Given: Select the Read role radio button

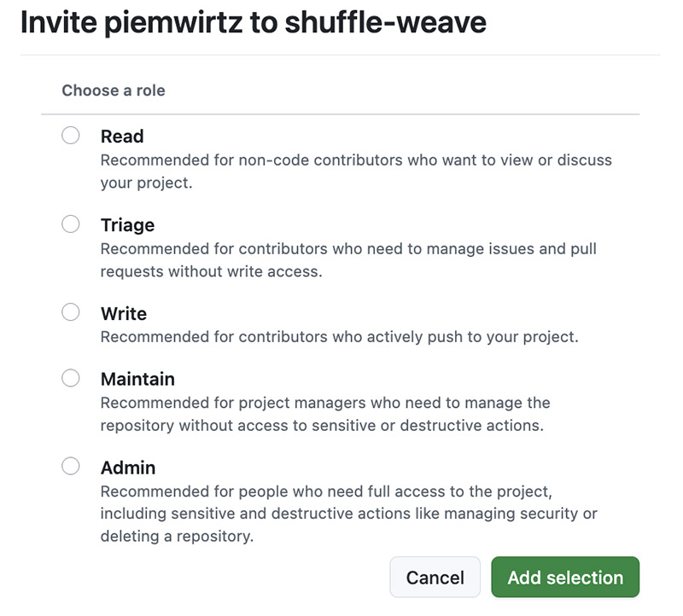Looking at the screenshot, I should [71, 136].
